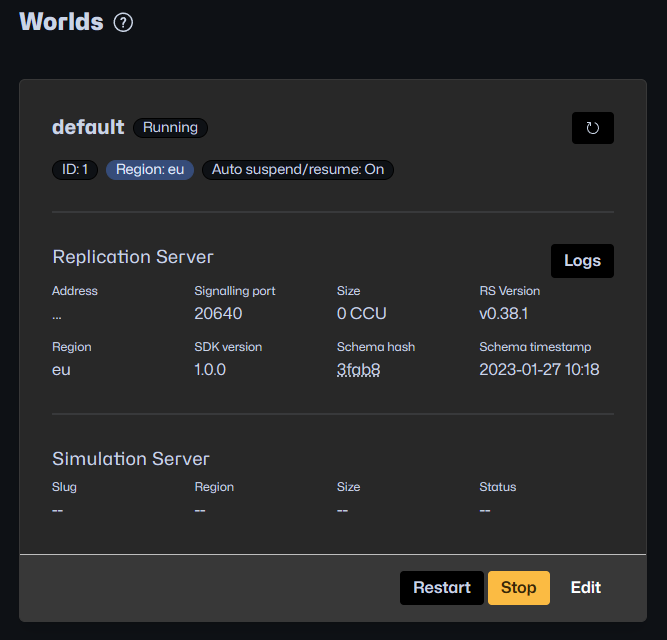Click the Simulation Server heading
This screenshot has width=667, height=640.
click(x=131, y=459)
